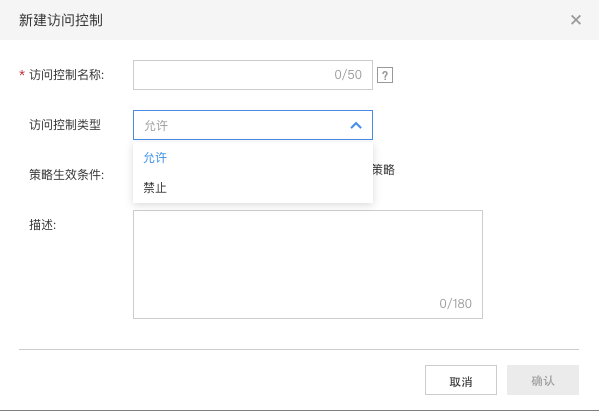The image size is (599, 411).
Task: Close the 新建访问控制 dialog with X
Action: click(576, 20)
